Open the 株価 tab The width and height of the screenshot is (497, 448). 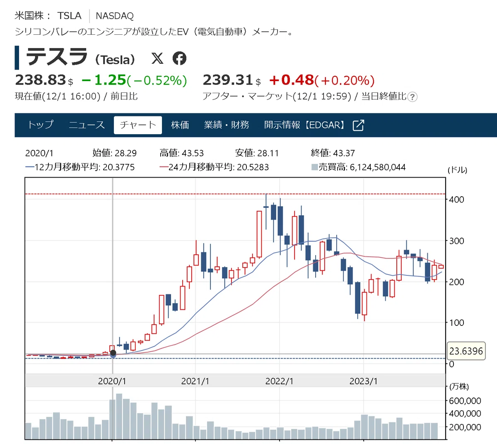click(180, 125)
